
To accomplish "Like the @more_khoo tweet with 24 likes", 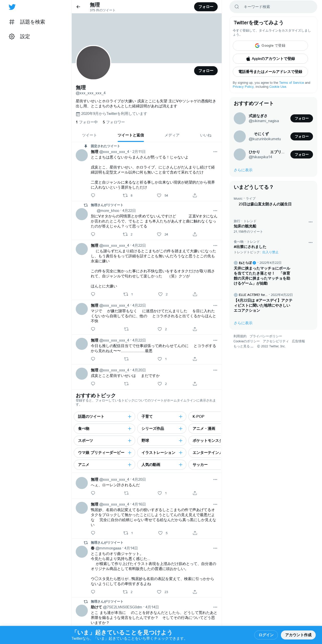I will (159, 234).
